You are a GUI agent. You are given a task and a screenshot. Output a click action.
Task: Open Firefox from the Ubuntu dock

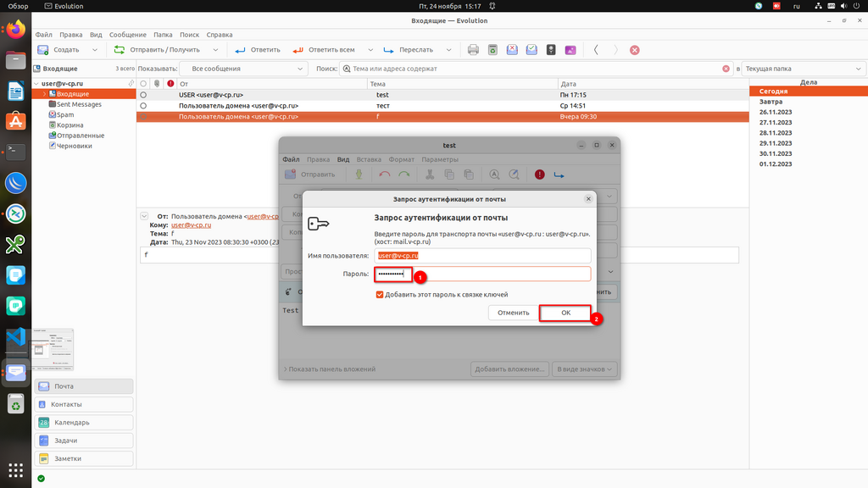coord(15,30)
